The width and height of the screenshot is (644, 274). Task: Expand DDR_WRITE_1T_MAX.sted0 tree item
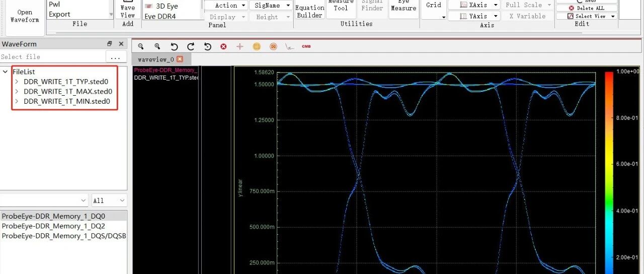17,91
